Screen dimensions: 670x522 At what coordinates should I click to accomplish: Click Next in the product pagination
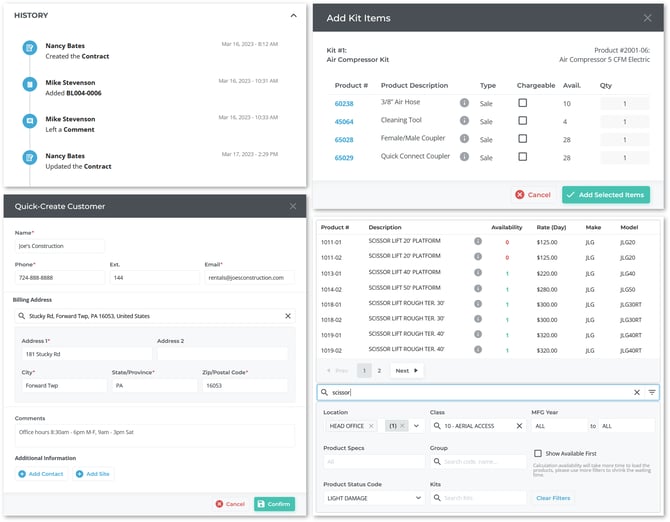tap(405, 370)
